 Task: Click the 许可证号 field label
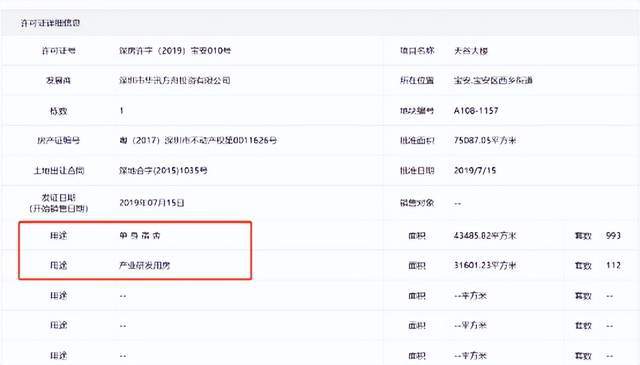point(58,51)
